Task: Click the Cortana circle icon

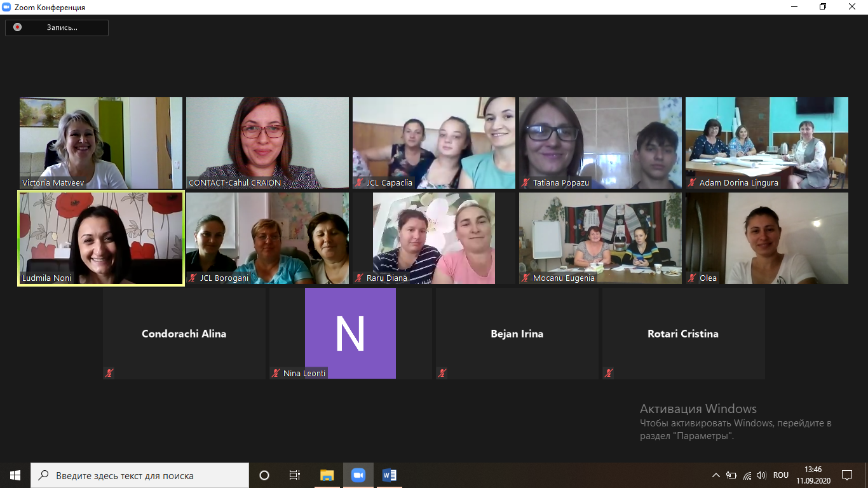Action: coord(264,475)
